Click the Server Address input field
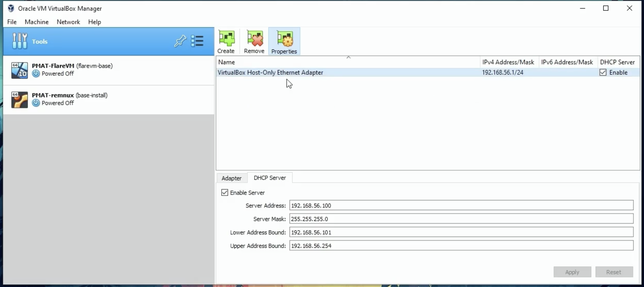 click(x=461, y=205)
